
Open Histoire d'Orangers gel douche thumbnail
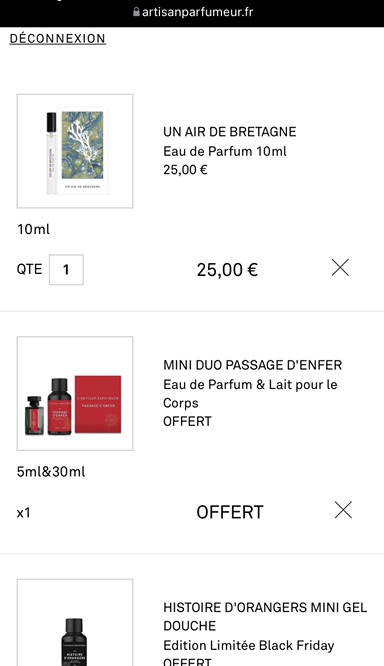click(75, 623)
